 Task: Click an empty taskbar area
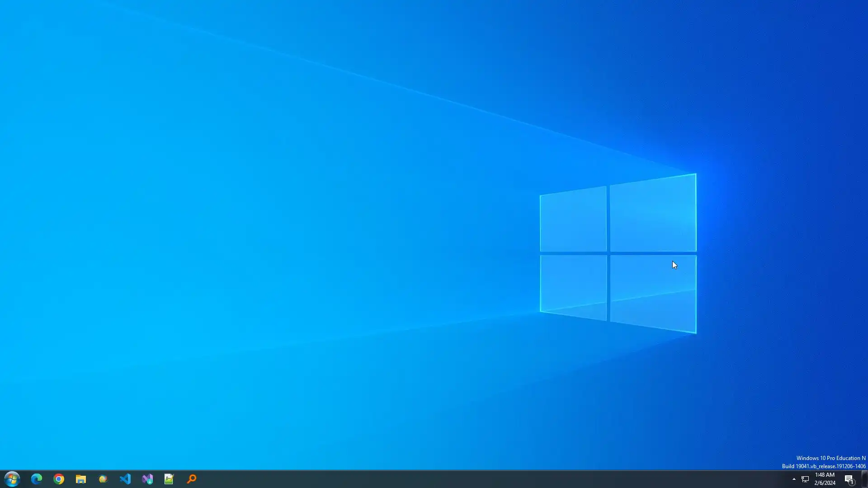(452, 479)
